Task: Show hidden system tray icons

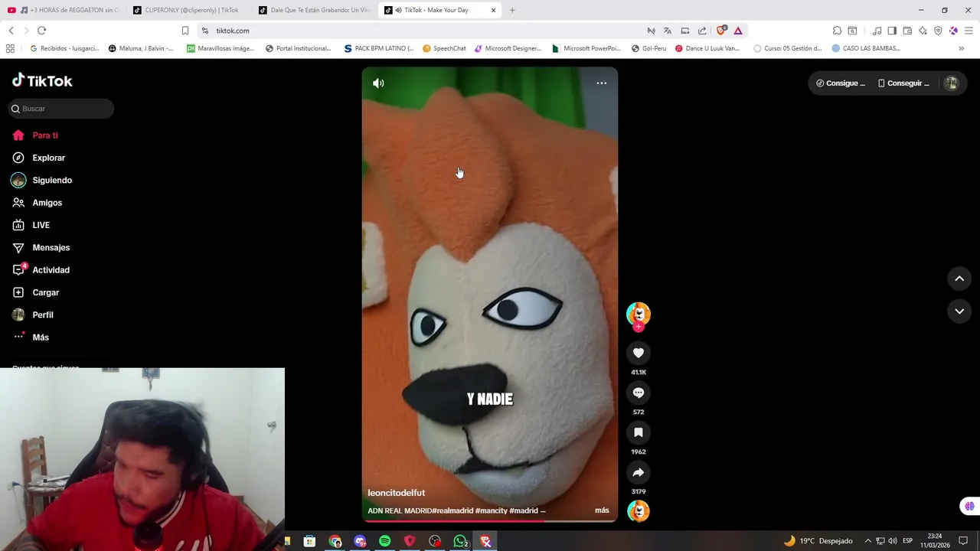Action: (x=868, y=541)
